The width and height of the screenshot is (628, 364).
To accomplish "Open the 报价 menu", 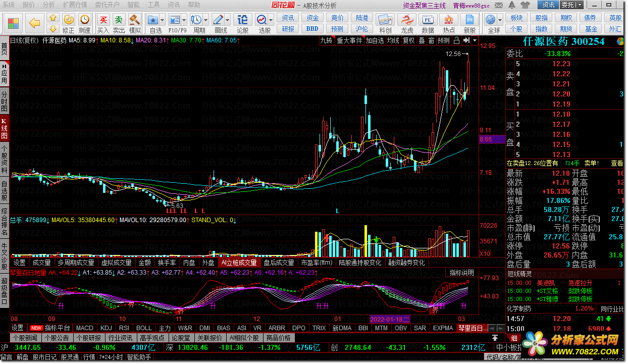I will [28, 5].
